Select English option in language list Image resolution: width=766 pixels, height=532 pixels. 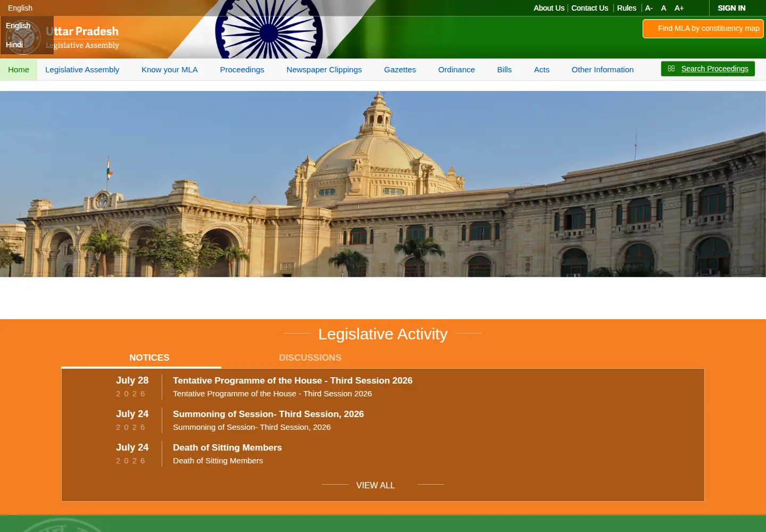click(18, 26)
